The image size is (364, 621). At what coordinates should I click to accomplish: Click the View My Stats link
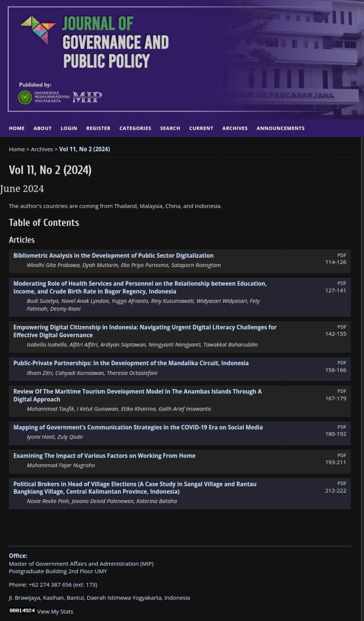(55, 611)
